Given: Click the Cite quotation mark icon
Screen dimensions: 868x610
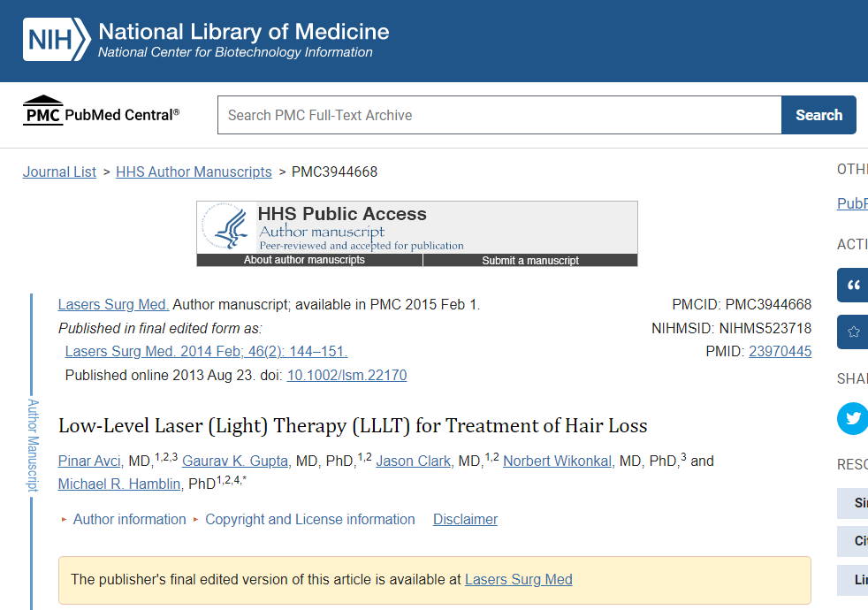Looking at the screenshot, I should (x=853, y=285).
